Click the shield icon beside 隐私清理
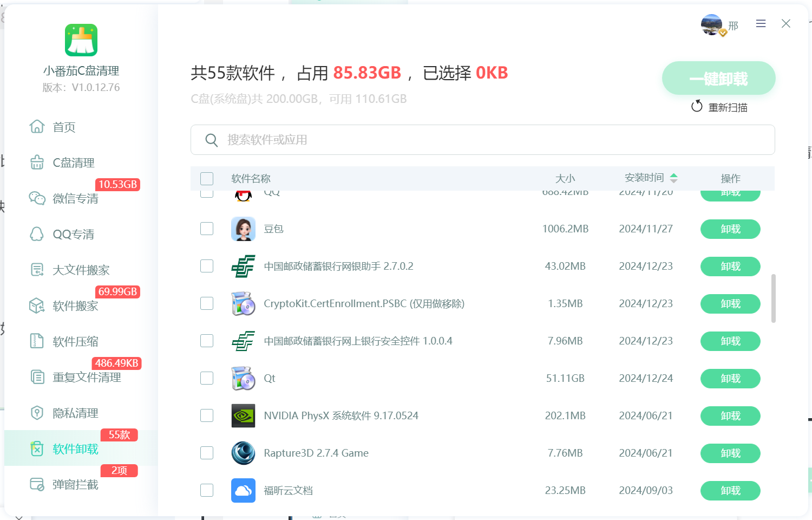812x520 pixels. [37, 413]
